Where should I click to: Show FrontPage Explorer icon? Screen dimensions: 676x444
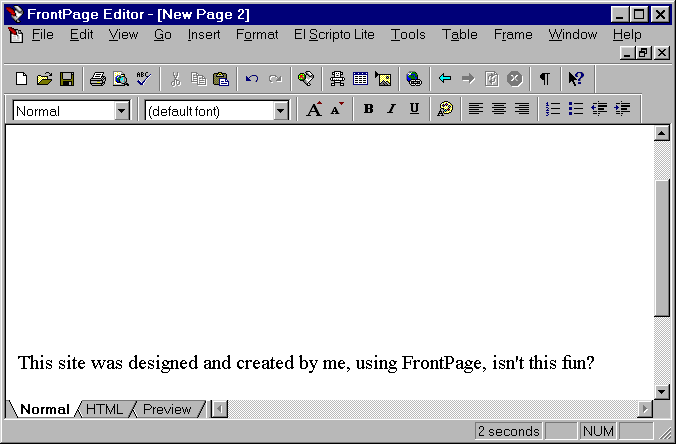(x=306, y=79)
